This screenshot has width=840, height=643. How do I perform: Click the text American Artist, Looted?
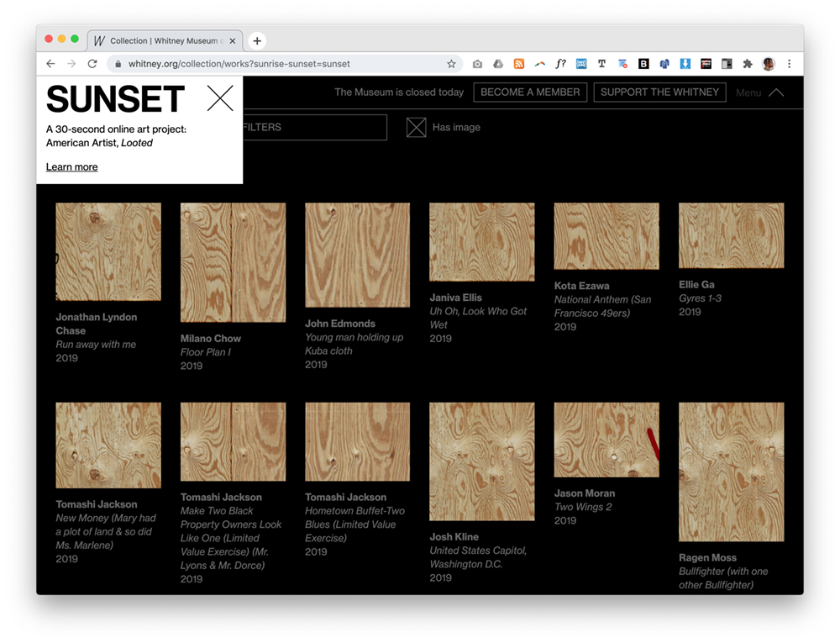(x=100, y=143)
